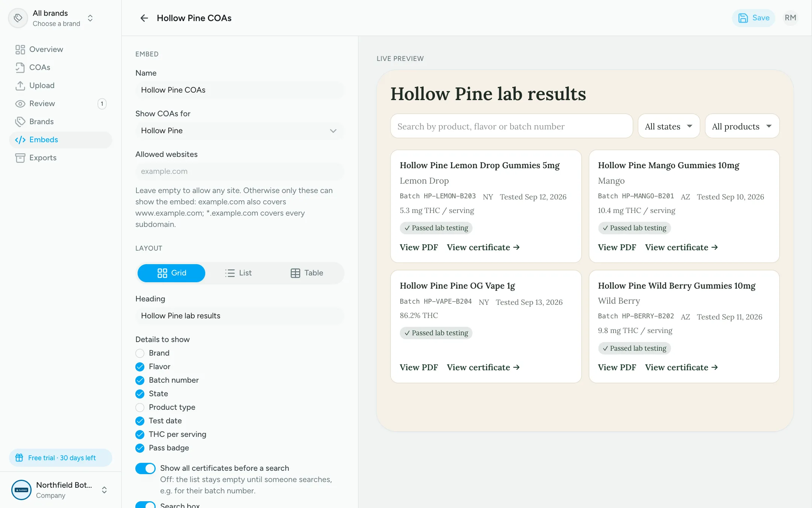Screen dimensions: 812x508
Task: Turn off Show all certificates toggle
Action: pyautogui.click(x=145, y=468)
